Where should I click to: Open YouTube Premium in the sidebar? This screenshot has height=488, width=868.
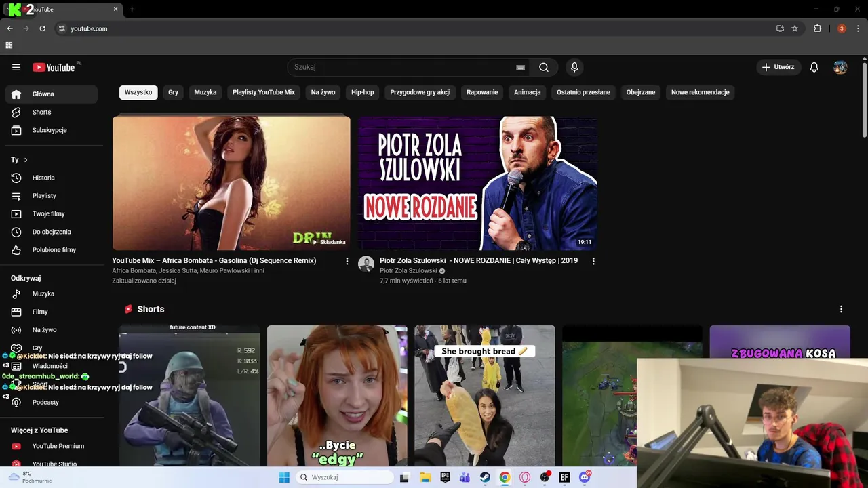[x=52, y=446]
